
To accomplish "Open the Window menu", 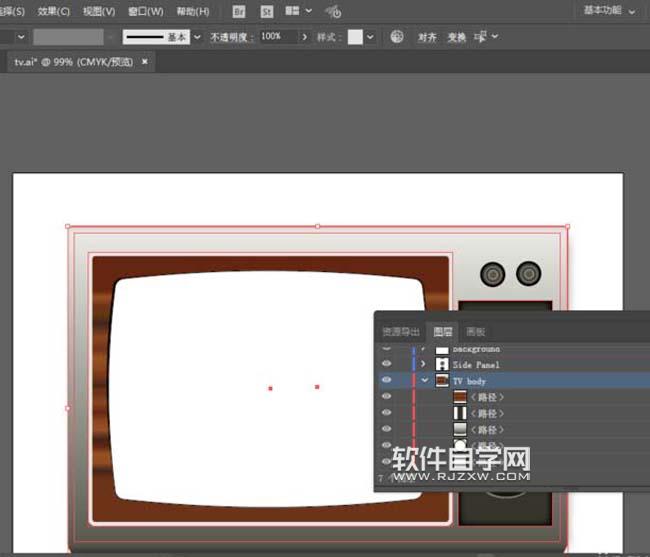I will 146,11.
